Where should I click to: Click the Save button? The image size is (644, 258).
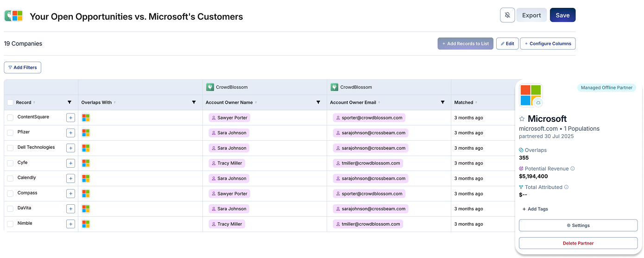point(562,15)
